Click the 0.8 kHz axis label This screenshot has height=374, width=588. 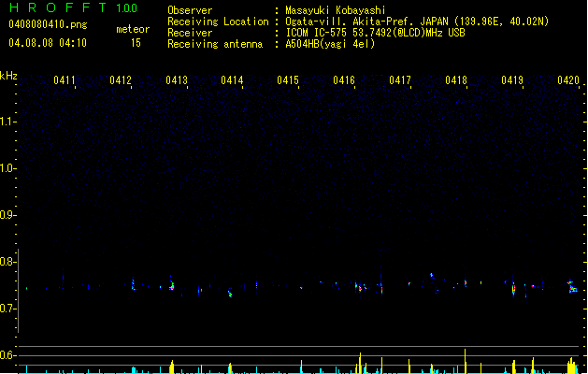pos(7,262)
